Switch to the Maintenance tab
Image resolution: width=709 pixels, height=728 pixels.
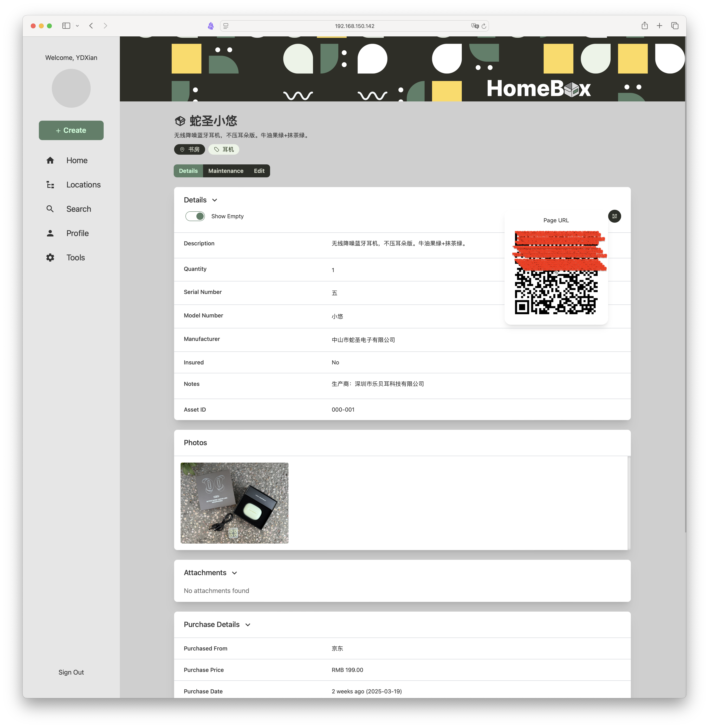click(x=226, y=171)
